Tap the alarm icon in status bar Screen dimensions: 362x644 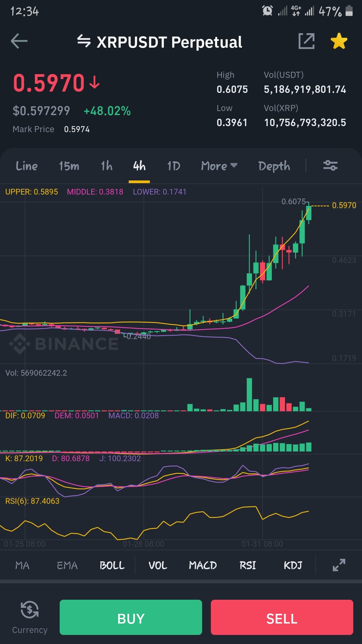click(267, 11)
